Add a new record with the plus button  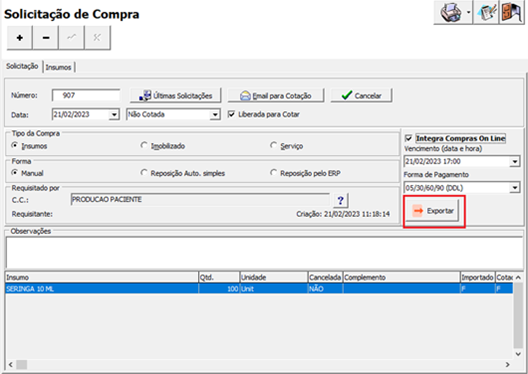[20, 38]
